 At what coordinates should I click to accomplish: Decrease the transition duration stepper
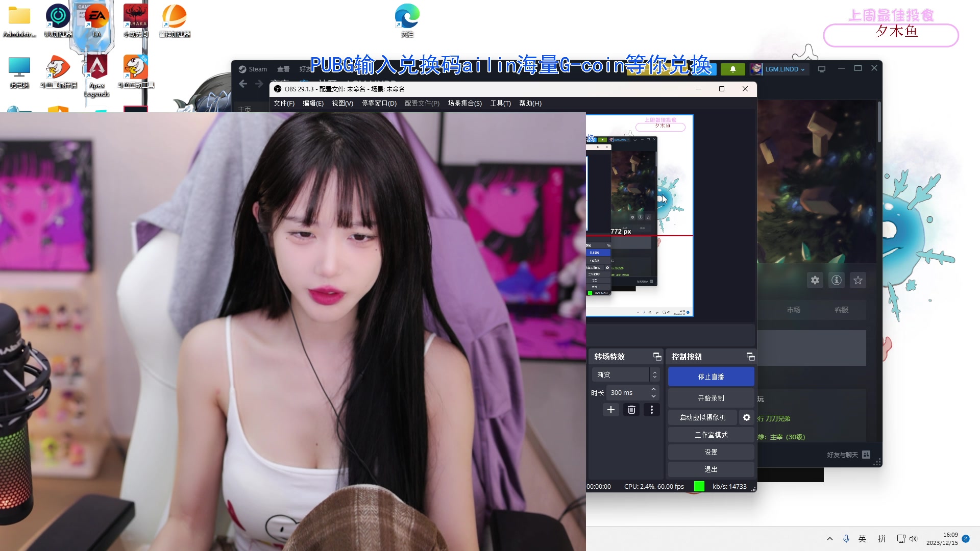point(653,396)
